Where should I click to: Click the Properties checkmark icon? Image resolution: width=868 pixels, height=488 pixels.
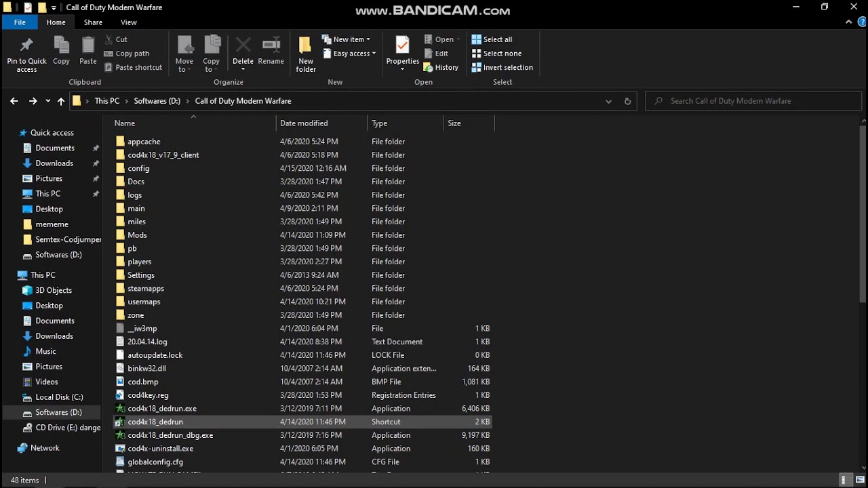tap(403, 45)
